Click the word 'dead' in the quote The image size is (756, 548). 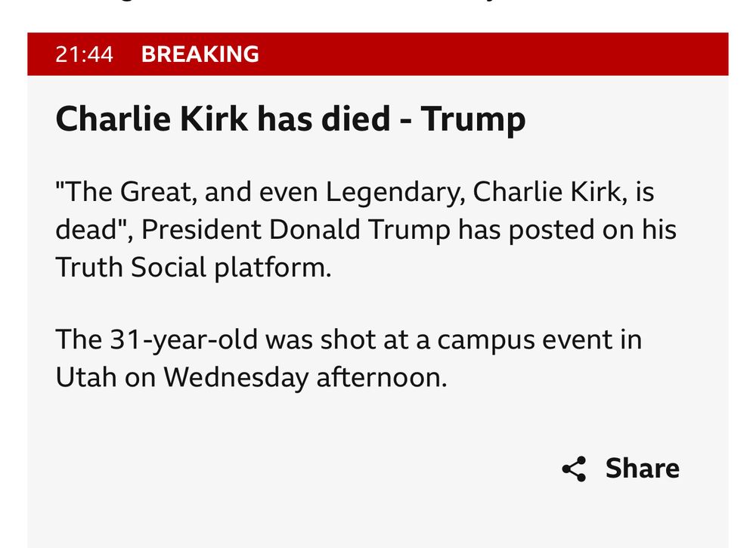tap(87, 230)
